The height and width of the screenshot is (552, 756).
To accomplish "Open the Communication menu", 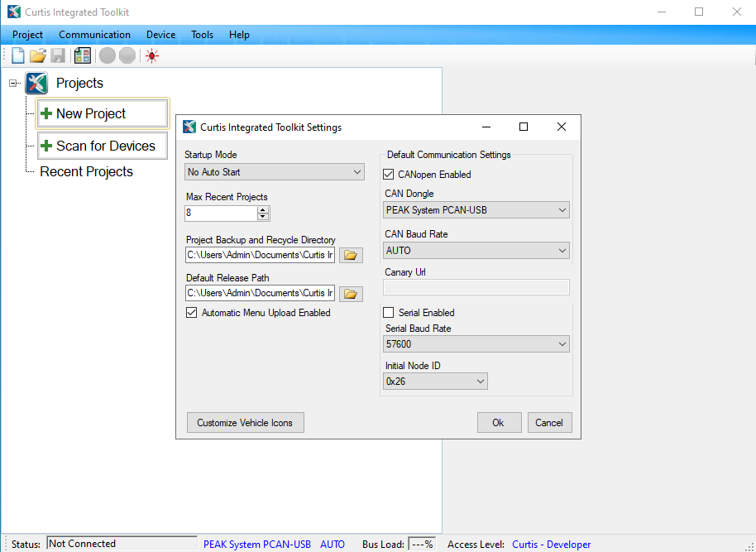I will click(x=94, y=35).
